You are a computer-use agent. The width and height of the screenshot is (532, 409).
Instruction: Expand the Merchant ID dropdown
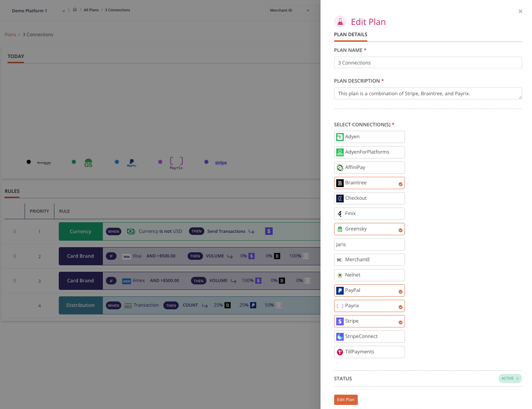(x=290, y=10)
